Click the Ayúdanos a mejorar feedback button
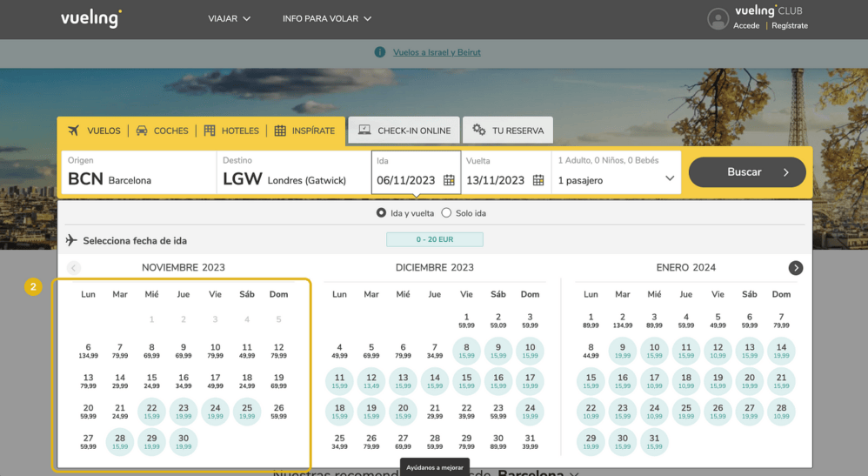868x476 pixels. pyautogui.click(x=435, y=467)
